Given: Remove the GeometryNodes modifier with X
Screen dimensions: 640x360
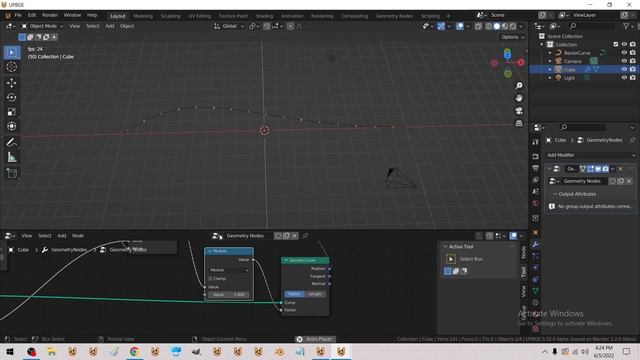Looking at the screenshot, I should (621, 169).
